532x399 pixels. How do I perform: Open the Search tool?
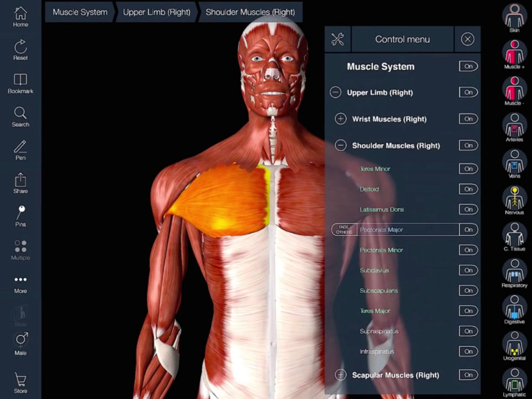(x=21, y=116)
